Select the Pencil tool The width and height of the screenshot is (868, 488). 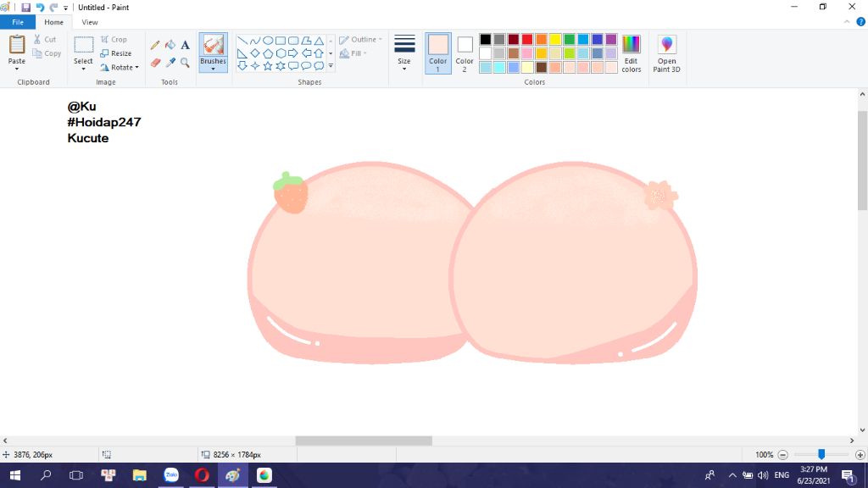click(155, 46)
